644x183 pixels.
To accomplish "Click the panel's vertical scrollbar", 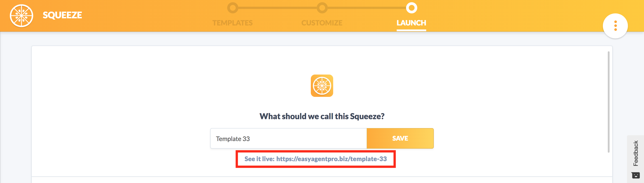I will (608, 102).
